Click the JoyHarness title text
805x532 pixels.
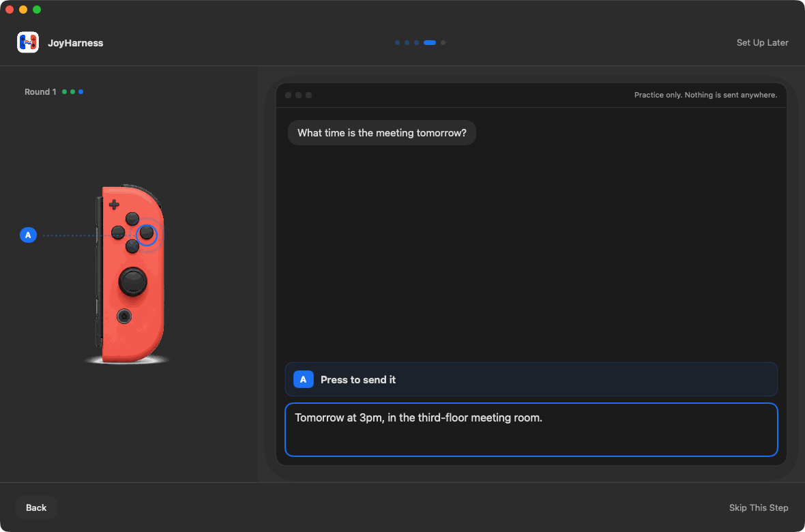click(76, 43)
